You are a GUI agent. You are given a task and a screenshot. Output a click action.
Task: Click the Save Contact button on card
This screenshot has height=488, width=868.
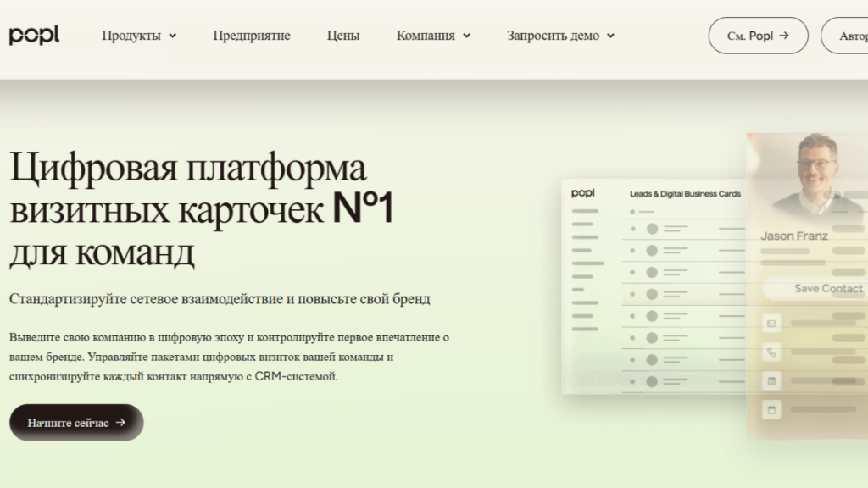pos(815,288)
